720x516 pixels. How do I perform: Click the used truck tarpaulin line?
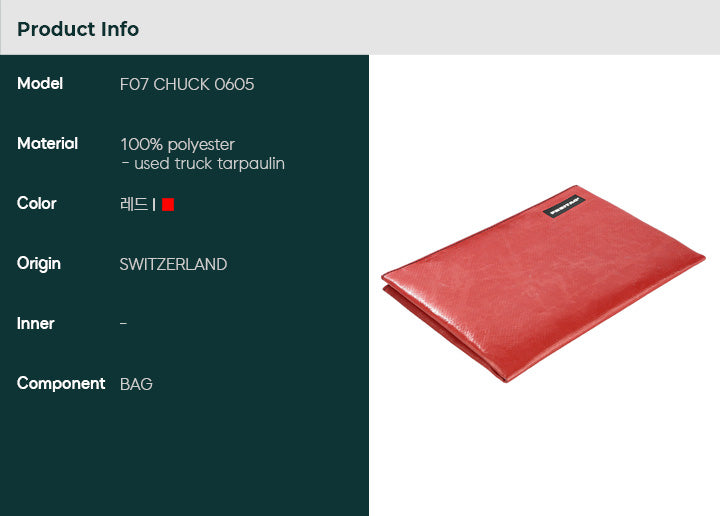(203, 163)
